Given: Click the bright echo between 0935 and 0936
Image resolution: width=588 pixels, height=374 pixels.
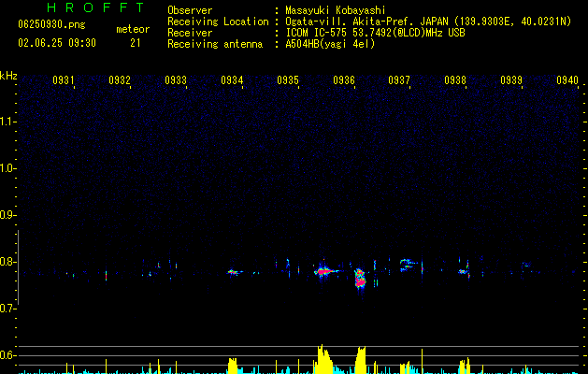Looking at the screenshot, I should (x=323, y=271).
